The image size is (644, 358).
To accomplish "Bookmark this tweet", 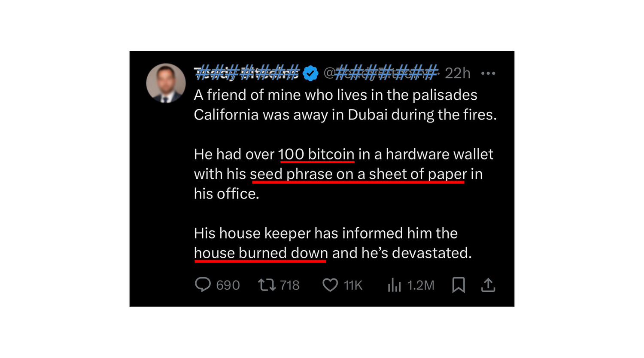I will pos(459,285).
